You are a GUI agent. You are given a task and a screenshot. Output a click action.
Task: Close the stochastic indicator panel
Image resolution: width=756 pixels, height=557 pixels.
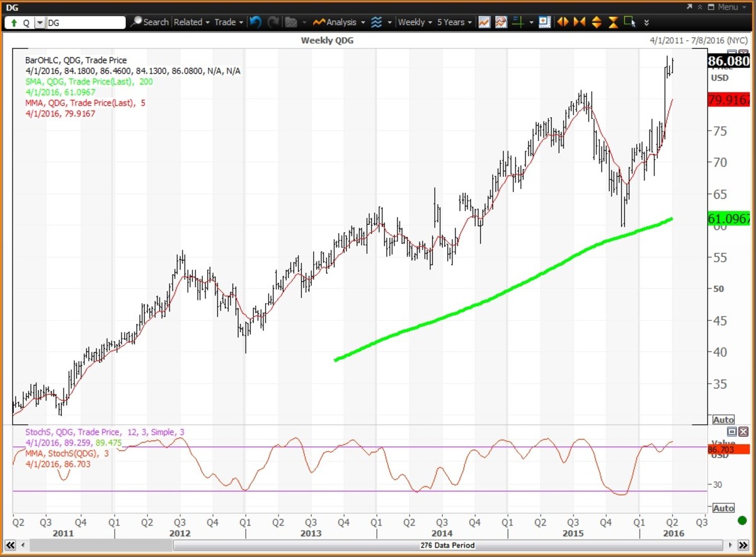(x=743, y=432)
